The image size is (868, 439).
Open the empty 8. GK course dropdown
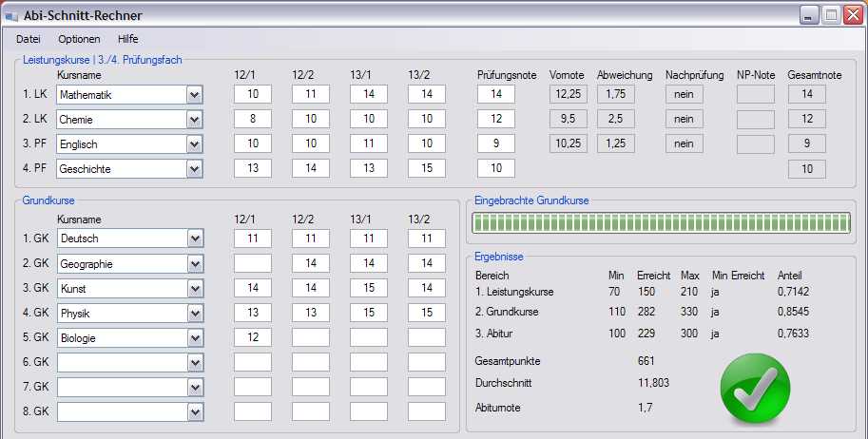pos(195,411)
